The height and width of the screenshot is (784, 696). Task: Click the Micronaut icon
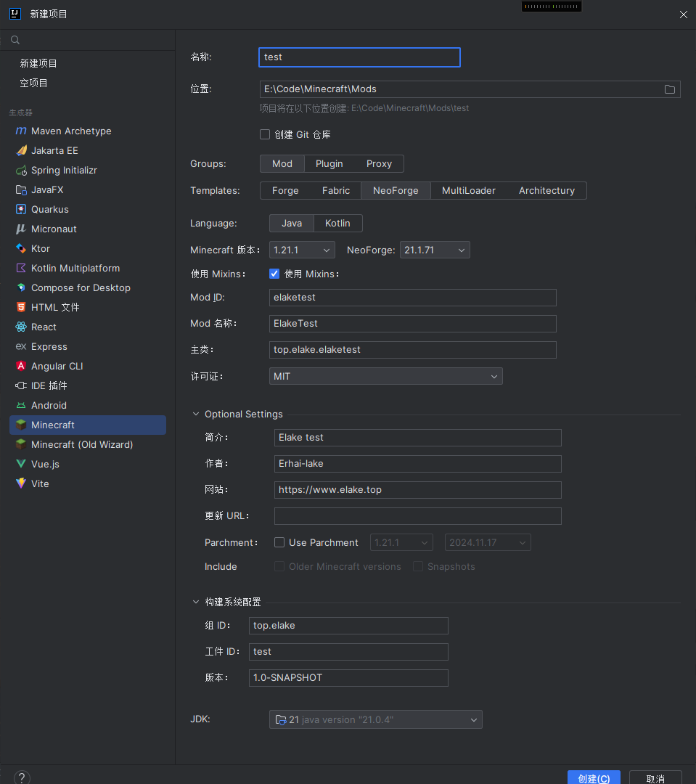(x=21, y=229)
